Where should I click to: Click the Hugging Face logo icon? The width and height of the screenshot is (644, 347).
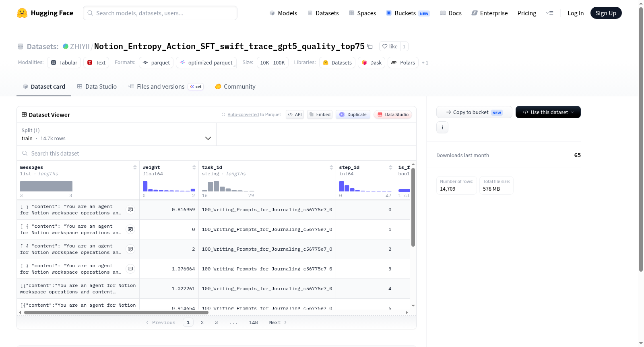click(22, 13)
